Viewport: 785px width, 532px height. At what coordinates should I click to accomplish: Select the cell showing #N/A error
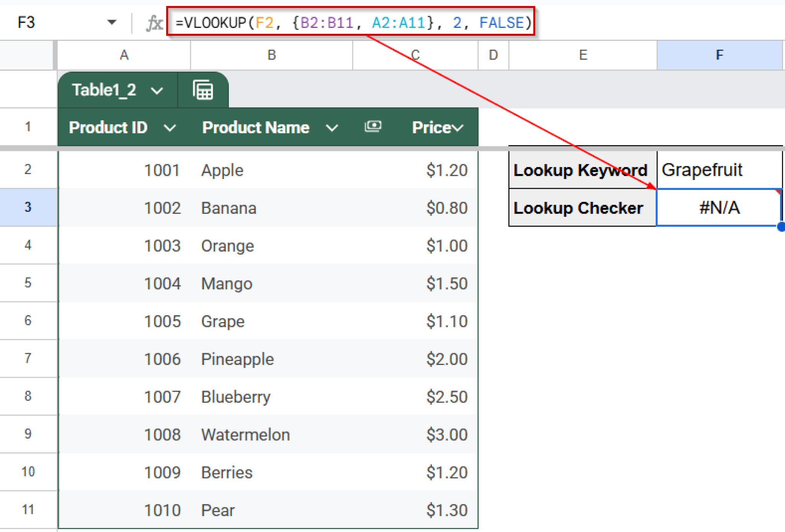718,208
